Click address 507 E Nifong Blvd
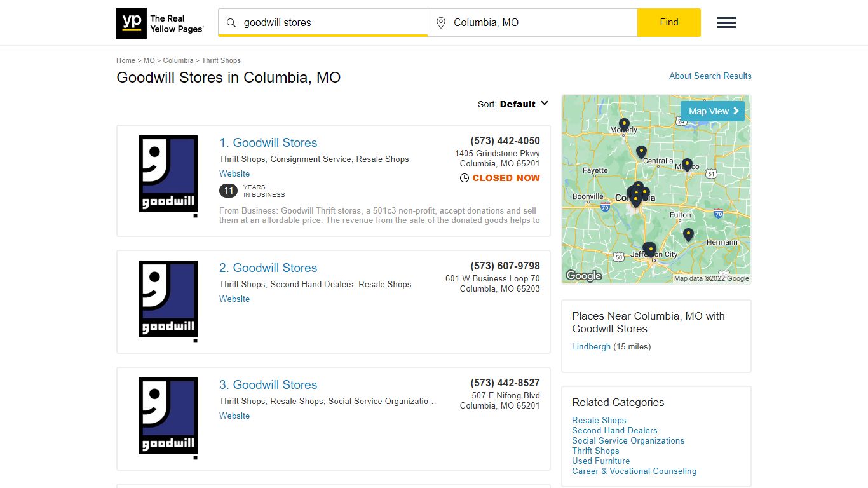The height and width of the screenshot is (488, 868). 506,396
